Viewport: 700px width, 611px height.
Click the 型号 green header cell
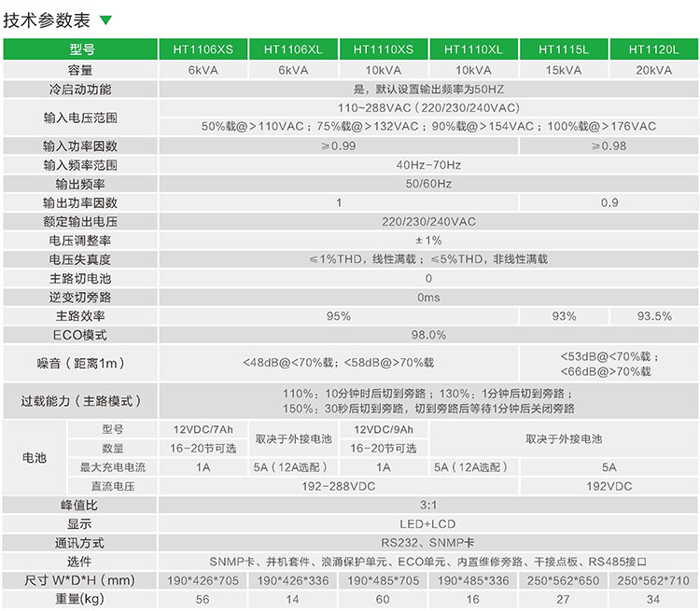click(x=80, y=49)
